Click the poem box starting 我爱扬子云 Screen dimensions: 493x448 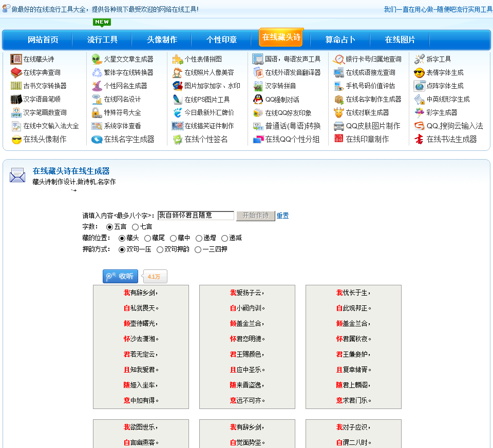[247, 347]
